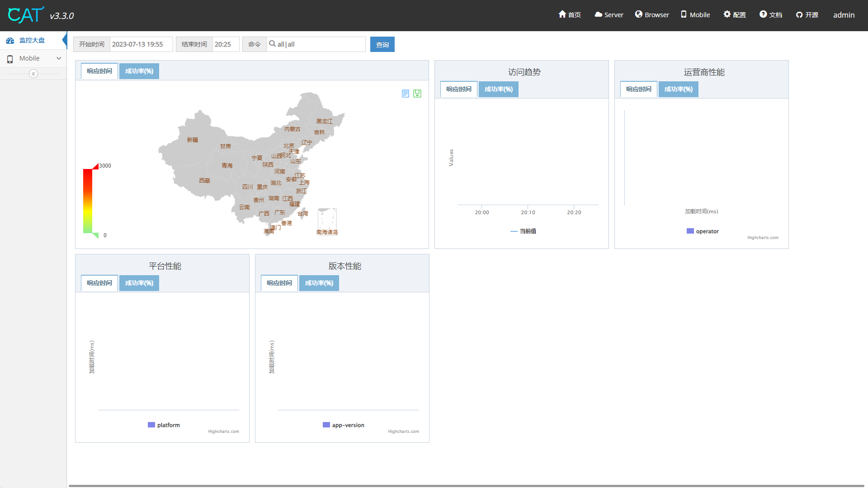Click the 查询 button
This screenshot has height=488, width=868.
(x=382, y=44)
